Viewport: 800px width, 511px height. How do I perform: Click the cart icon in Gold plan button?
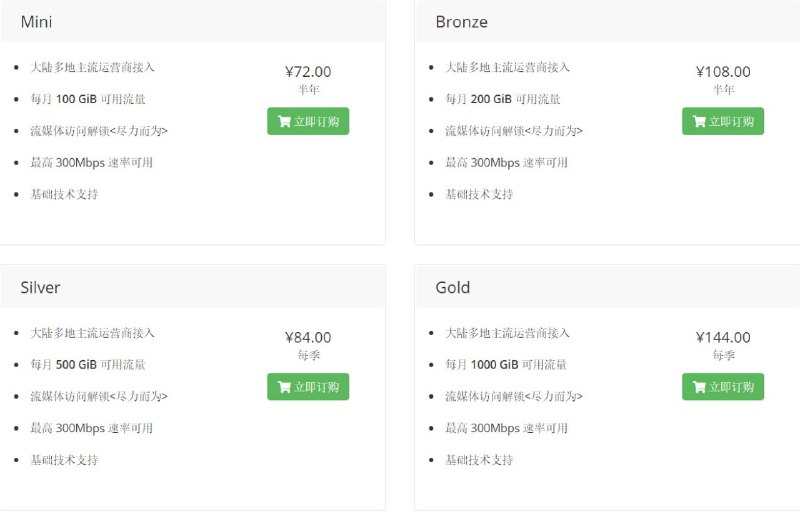(x=699, y=387)
